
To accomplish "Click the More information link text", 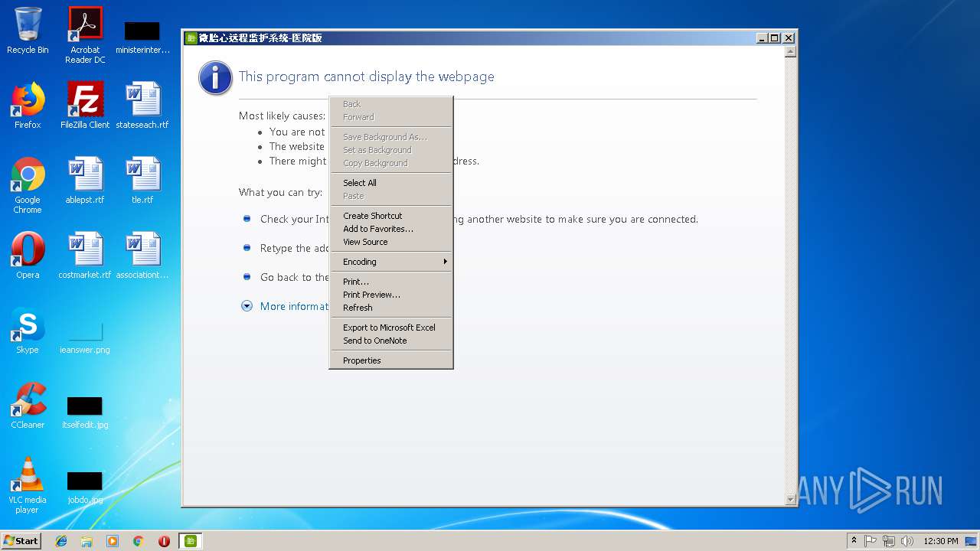I will (294, 306).
